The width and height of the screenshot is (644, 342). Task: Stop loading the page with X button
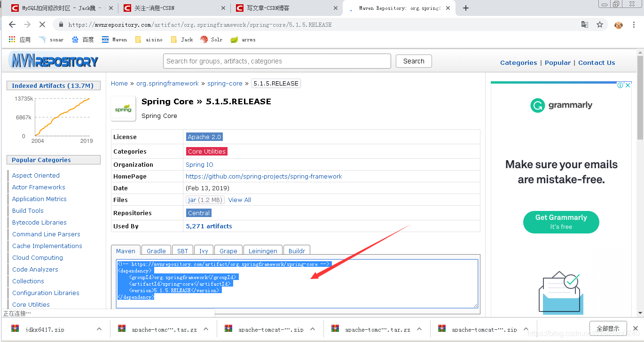(42, 24)
